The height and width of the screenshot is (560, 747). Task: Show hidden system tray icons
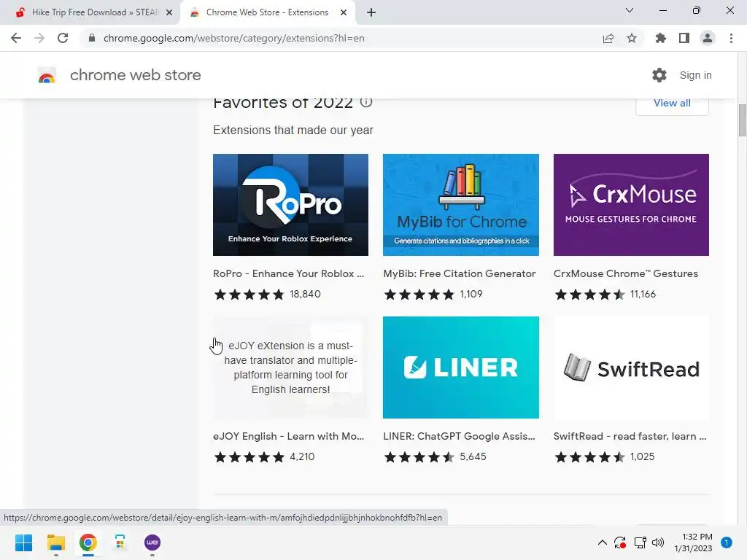tap(602, 542)
